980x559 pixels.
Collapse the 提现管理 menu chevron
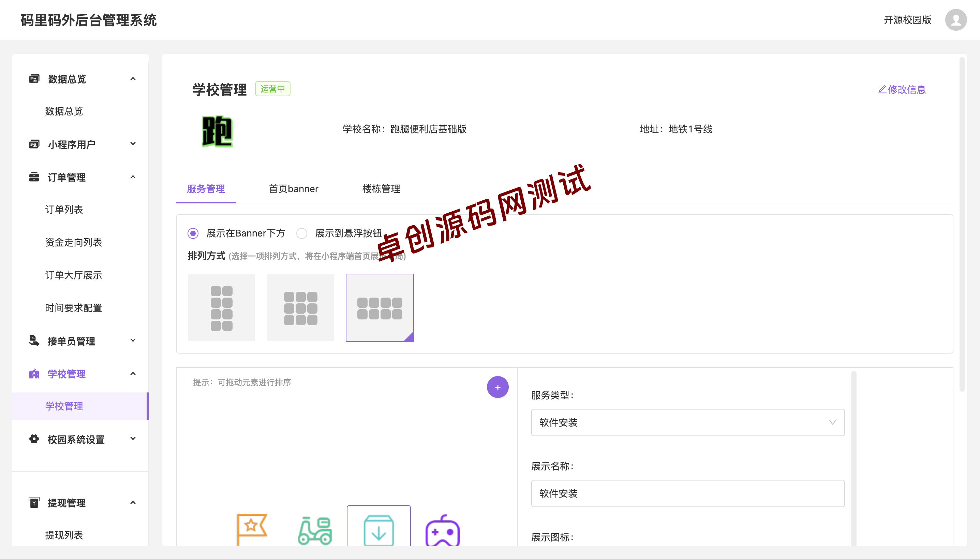(x=133, y=503)
